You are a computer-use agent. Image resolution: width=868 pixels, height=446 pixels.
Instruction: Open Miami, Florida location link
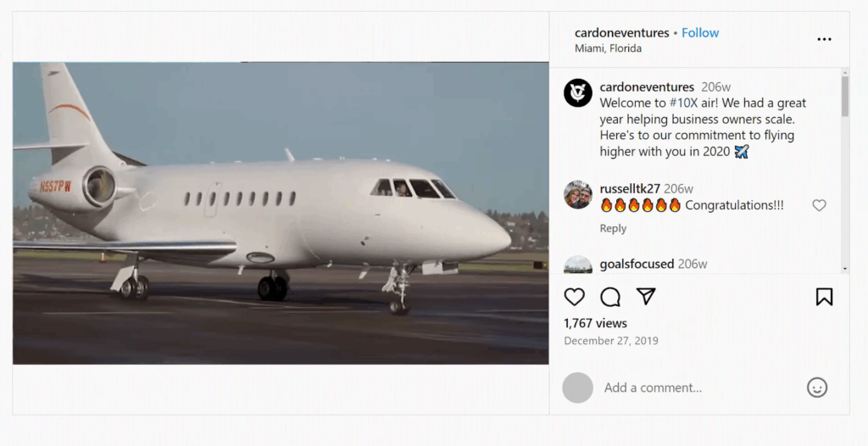(x=608, y=48)
